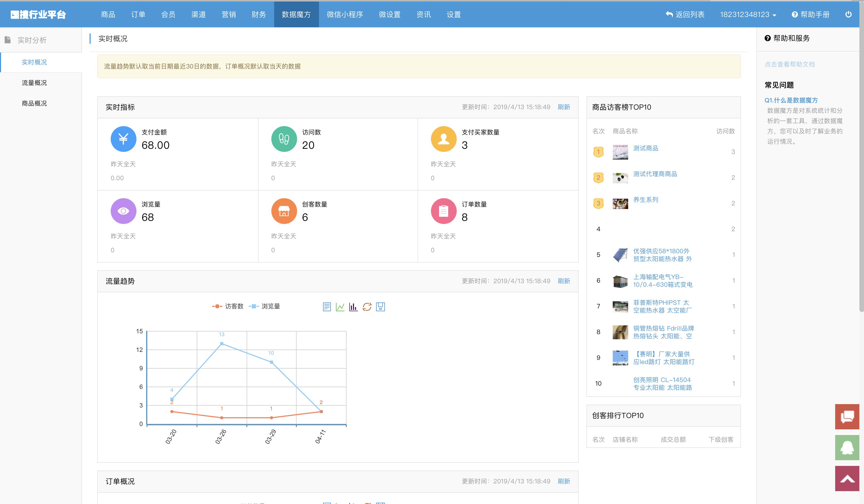Click the power logout icon
This screenshot has height=504, width=864.
pyautogui.click(x=848, y=14)
